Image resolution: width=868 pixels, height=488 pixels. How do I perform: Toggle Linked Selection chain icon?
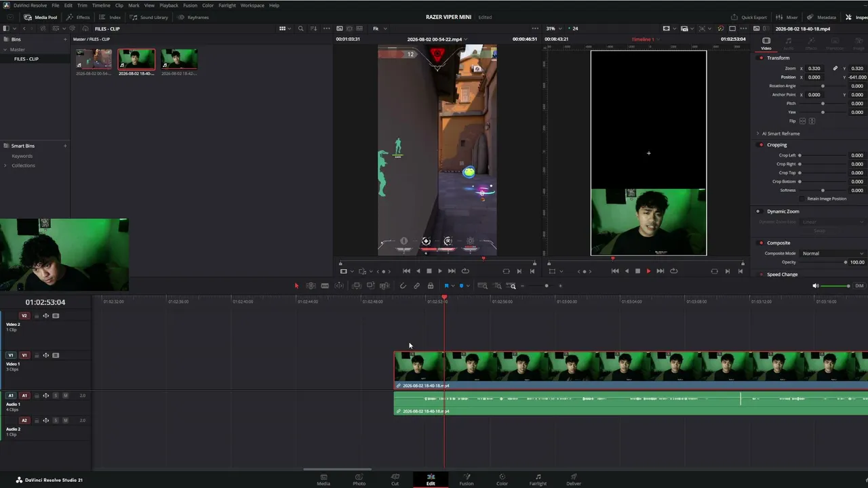pyautogui.click(x=416, y=286)
